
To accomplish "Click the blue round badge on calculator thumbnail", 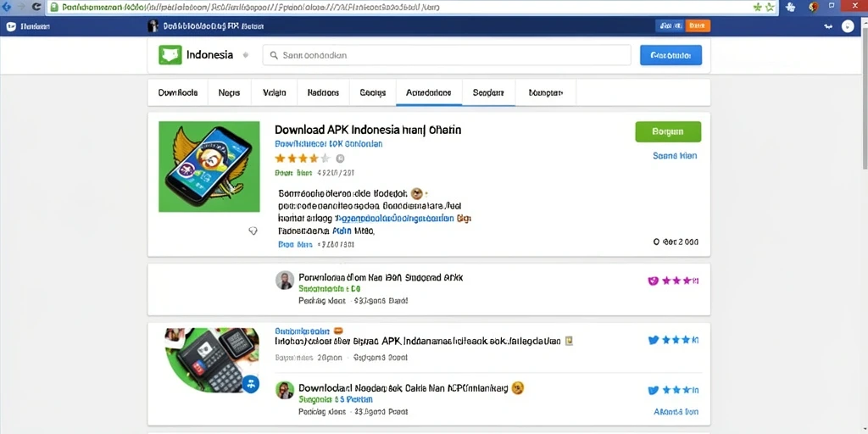I will [250, 384].
